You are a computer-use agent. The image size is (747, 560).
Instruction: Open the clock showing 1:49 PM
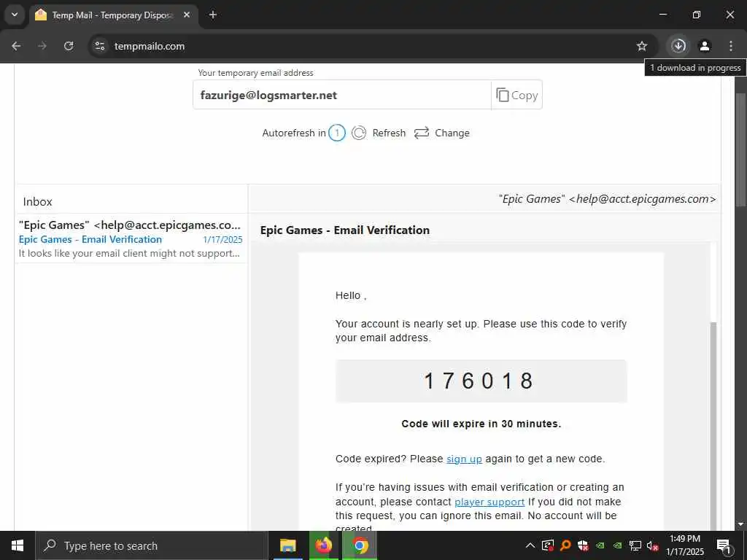click(x=684, y=545)
